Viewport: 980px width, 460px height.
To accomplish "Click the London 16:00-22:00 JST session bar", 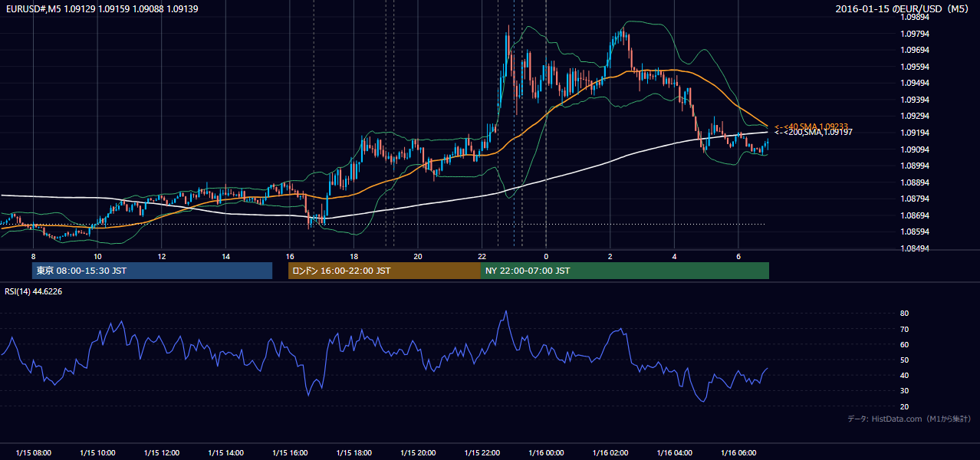I will tap(384, 271).
